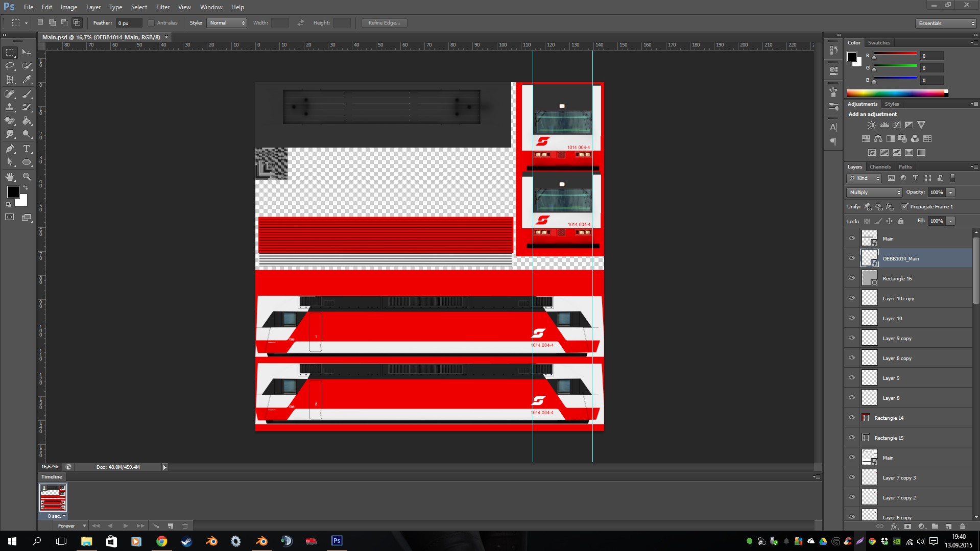980x551 pixels.
Task: Toggle visibility of Rectangle 14 layer
Action: (852, 418)
